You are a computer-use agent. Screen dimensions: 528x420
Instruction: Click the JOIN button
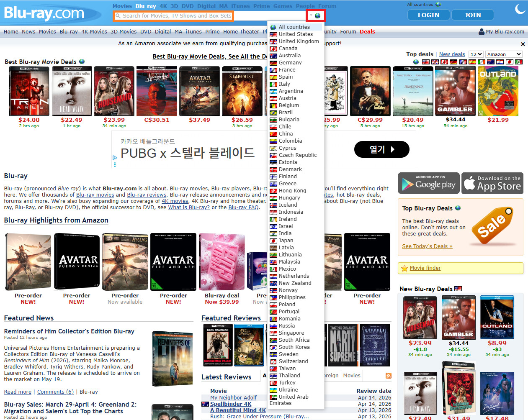coord(473,15)
